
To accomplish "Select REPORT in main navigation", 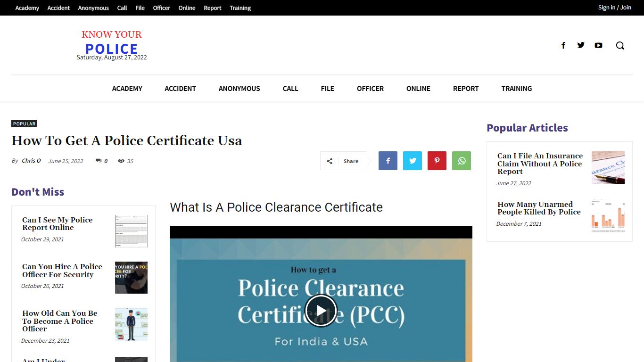I will coord(466,89).
